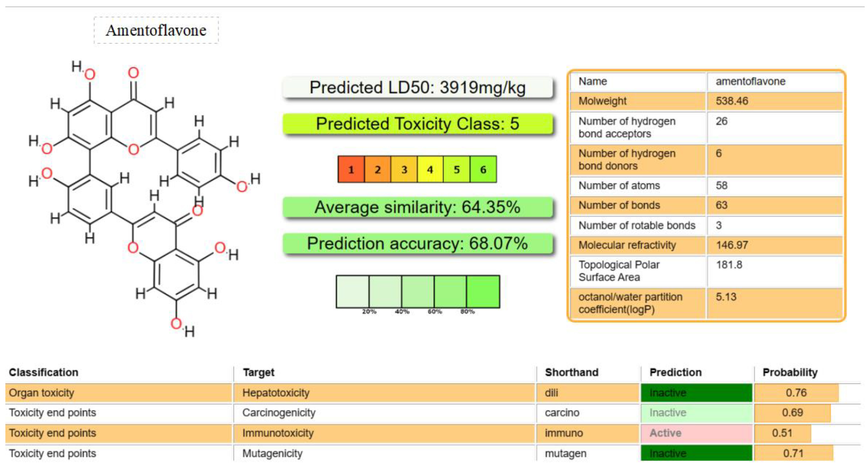The image size is (868, 468).
Task: Click toxicity class 6 green box
Action: (483, 169)
